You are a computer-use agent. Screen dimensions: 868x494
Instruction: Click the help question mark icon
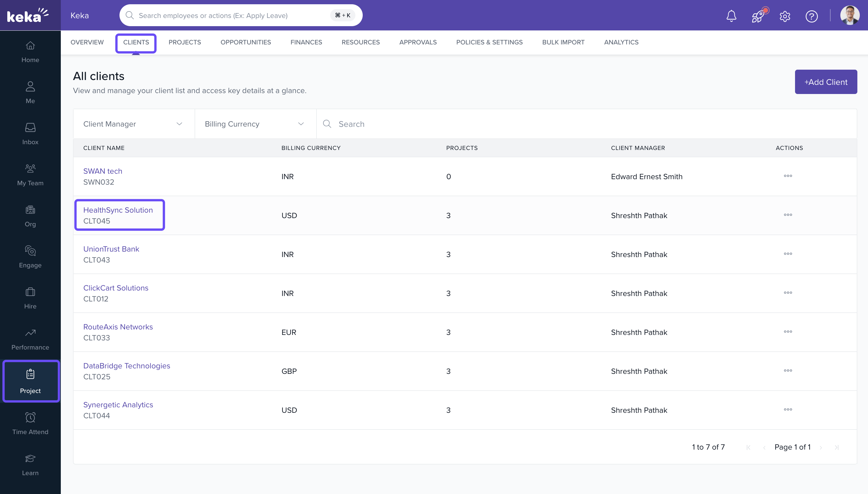point(811,16)
